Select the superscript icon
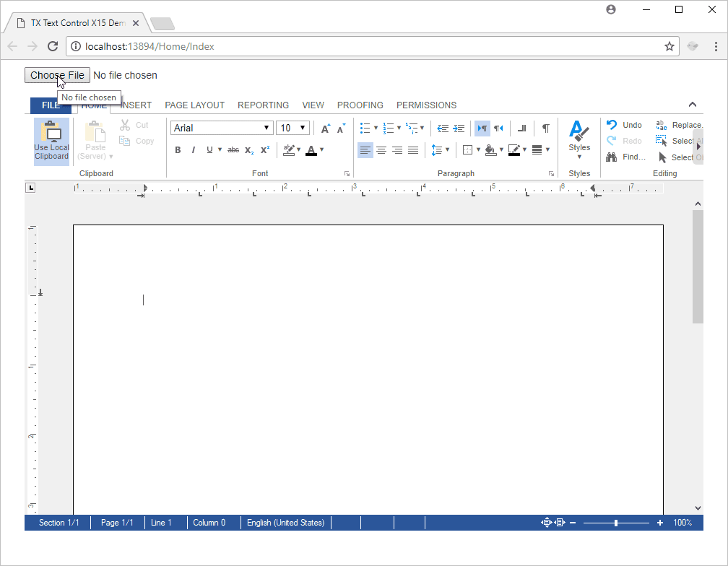The image size is (728, 566). [264, 150]
